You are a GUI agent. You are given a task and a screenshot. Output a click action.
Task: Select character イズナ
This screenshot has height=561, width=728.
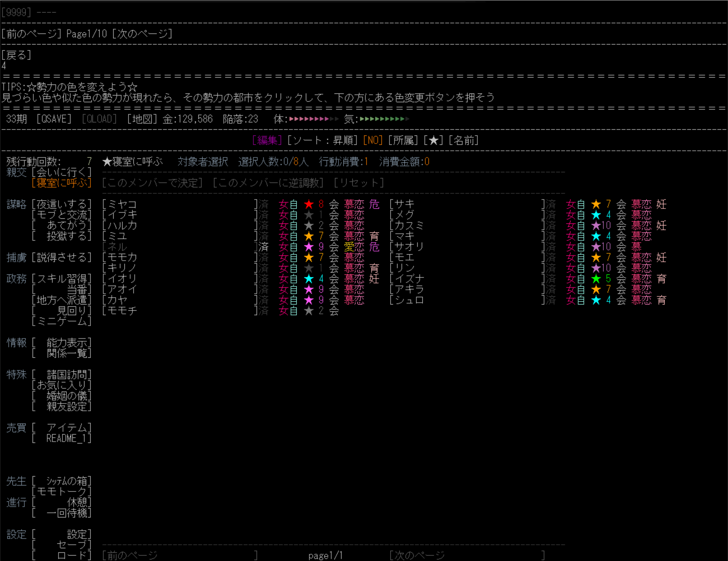click(467, 279)
